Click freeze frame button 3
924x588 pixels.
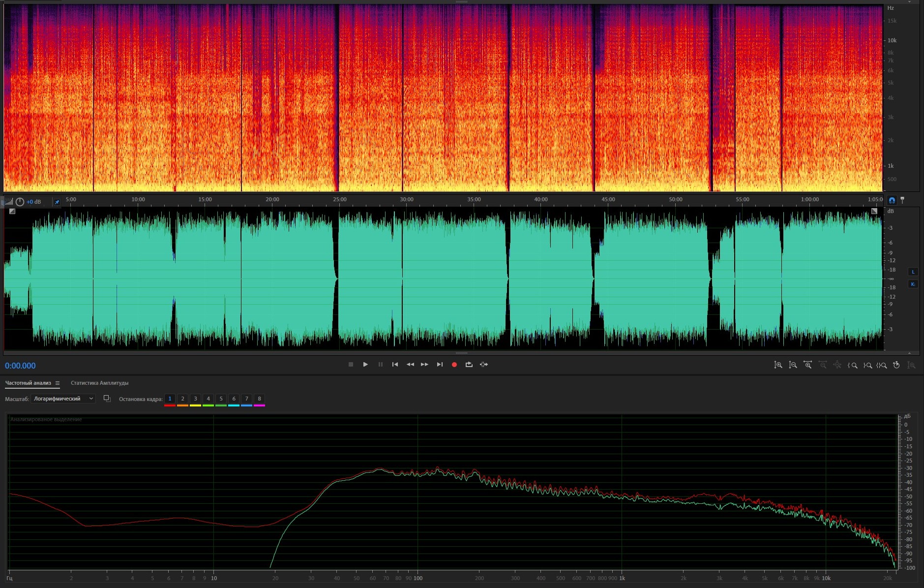(195, 399)
